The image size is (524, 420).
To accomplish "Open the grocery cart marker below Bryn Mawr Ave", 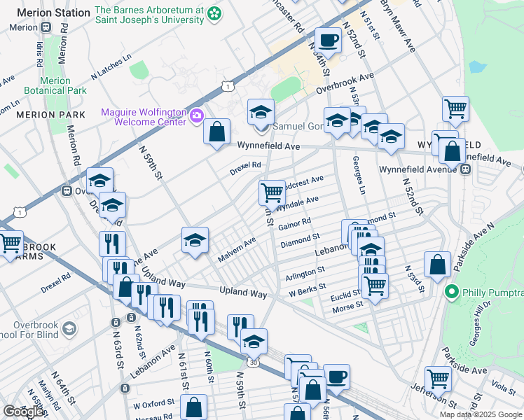I will pos(455,110).
